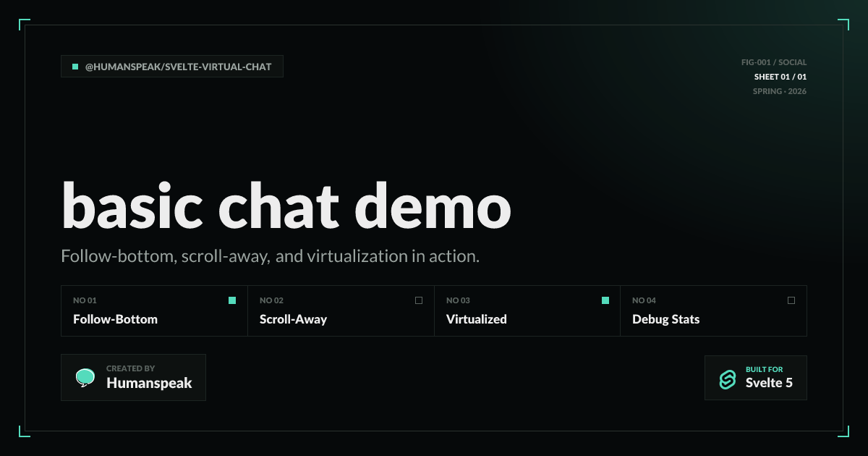
Task: Click the 'NO 02' label
Action: click(272, 300)
